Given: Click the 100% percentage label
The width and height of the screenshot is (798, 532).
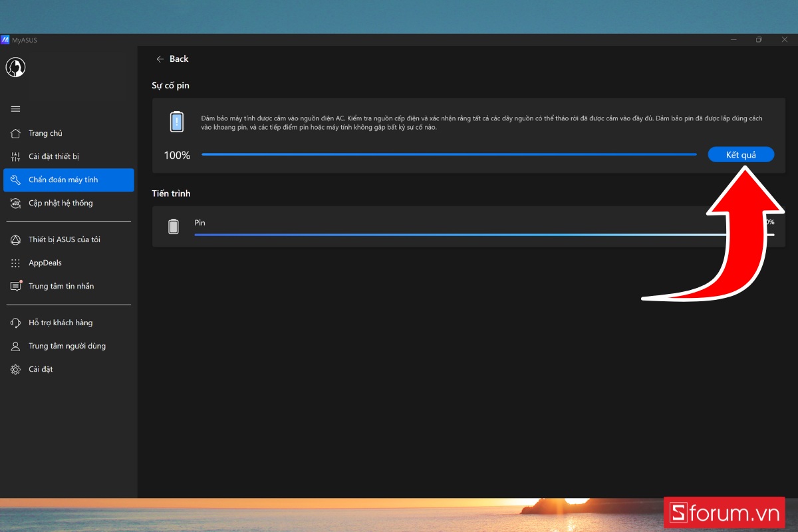Looking at the screenshot, I should (177, 155).
